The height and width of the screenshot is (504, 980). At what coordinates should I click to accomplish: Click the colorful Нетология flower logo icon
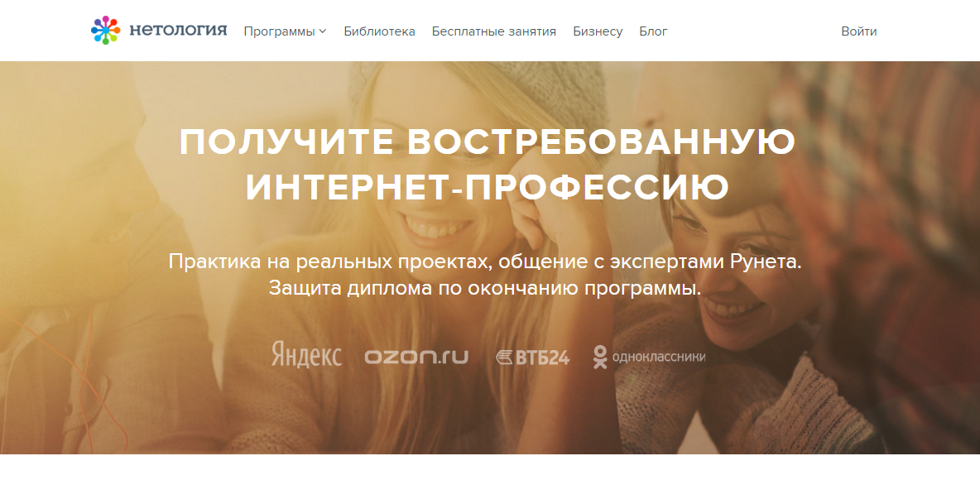pyautogui.click(x=105, y=30)
